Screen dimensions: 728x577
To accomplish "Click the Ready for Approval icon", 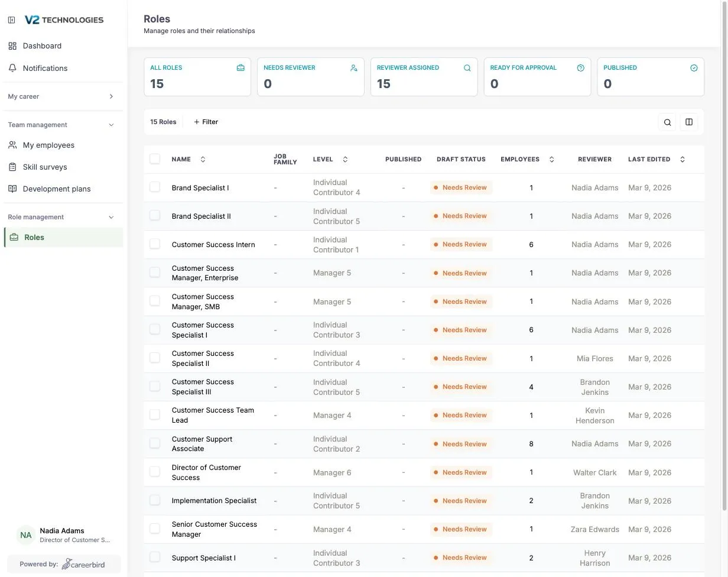I will 581,68.
